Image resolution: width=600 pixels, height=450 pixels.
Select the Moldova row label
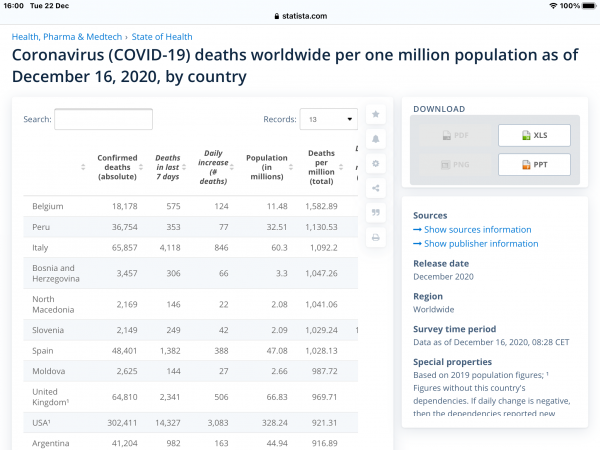point(49,371)
